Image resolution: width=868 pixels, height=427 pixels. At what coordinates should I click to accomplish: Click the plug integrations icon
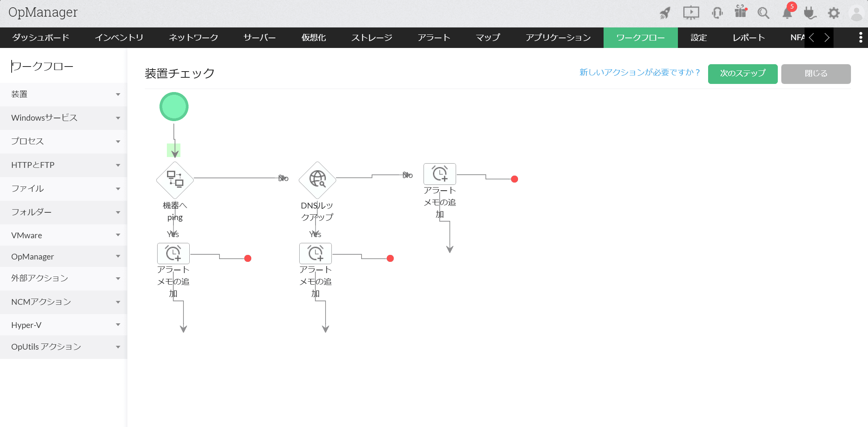pyautogui.click(x=810, y=13)
